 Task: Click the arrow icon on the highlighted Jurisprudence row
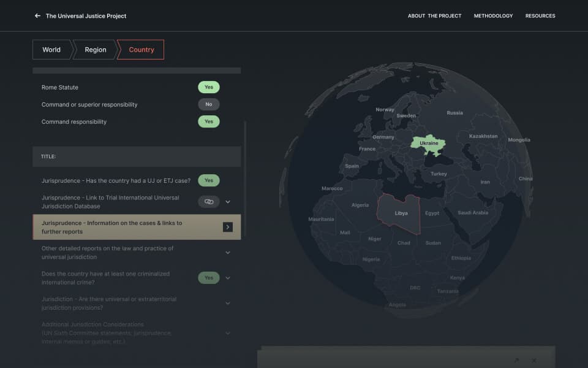click(x=228, y=227)
